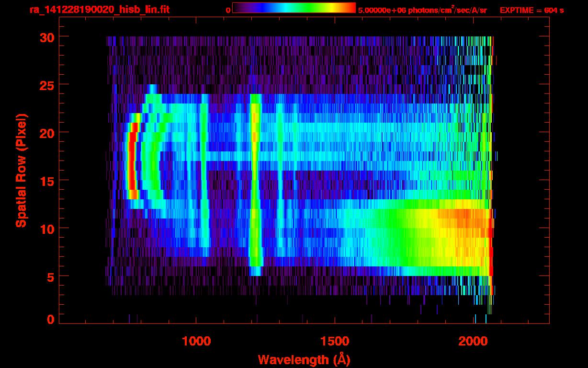Viewport: 588px width, 368px height.
Task: Click the x-axis tick label 2000
Action: pos(474,341)
